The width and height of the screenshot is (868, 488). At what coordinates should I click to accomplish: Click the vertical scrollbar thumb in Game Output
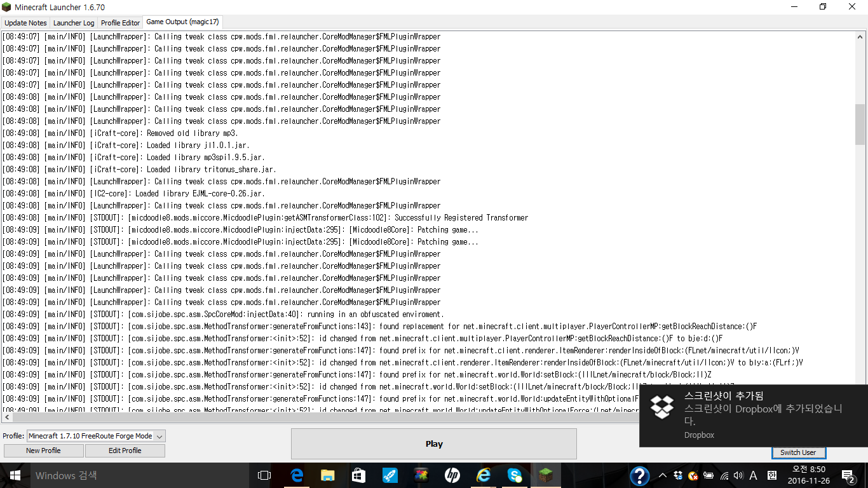(860, 124)
